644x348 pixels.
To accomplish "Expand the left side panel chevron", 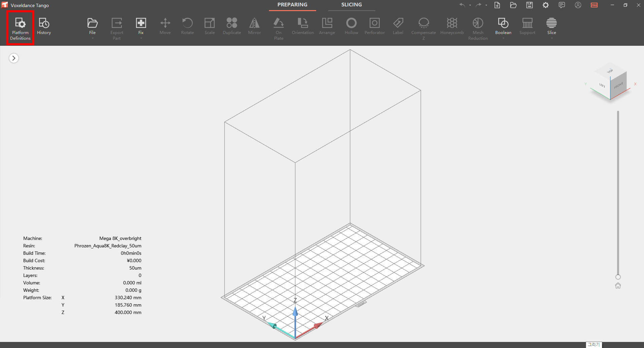I will point(14,58).
